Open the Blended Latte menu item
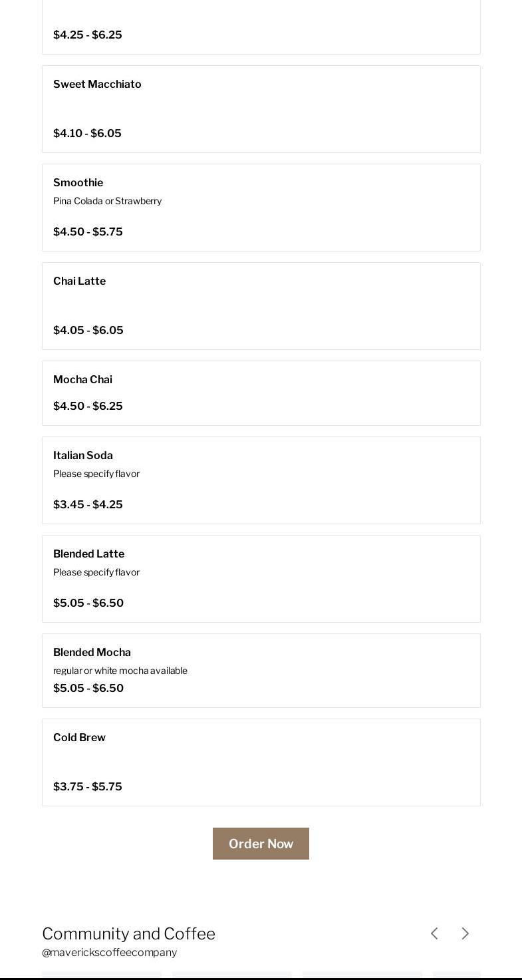 click(261, 579)
